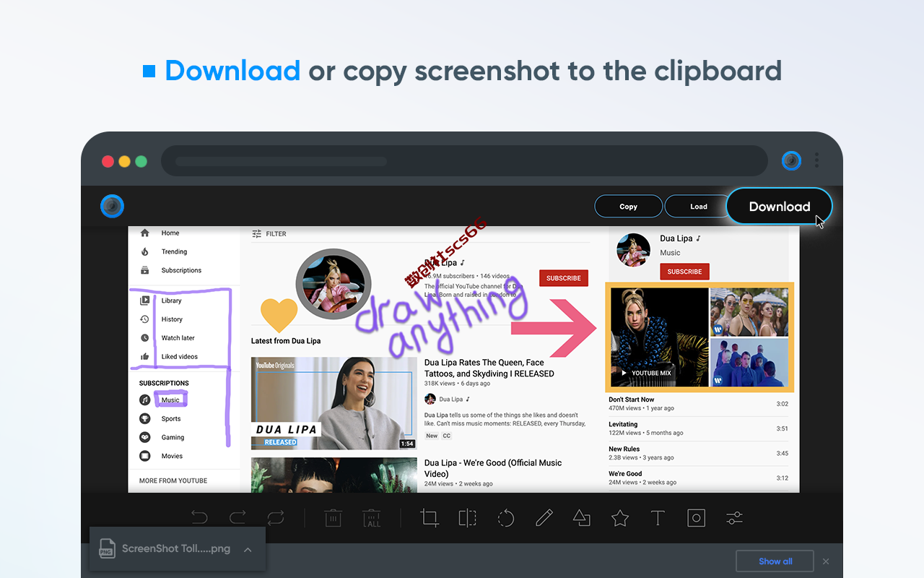This screenshot has width=924, height=578.
Task: Click the Copy button
Action: click(628, 207)
